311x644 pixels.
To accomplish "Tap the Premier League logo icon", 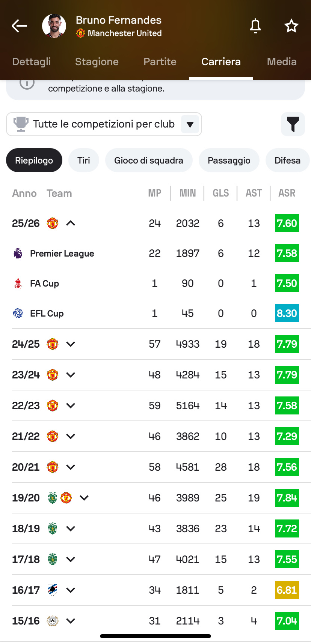I will pos(18,253).
